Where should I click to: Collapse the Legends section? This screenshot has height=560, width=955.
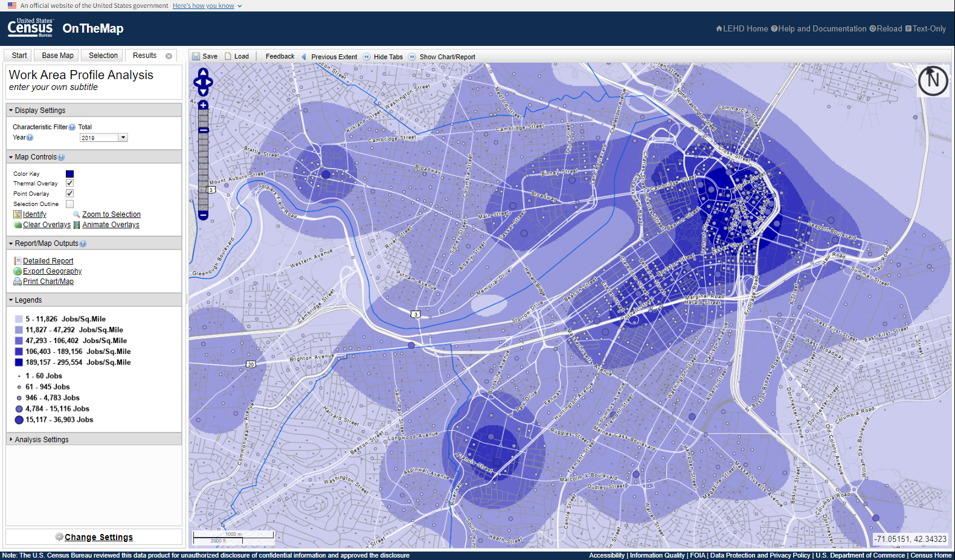(94, 300)
